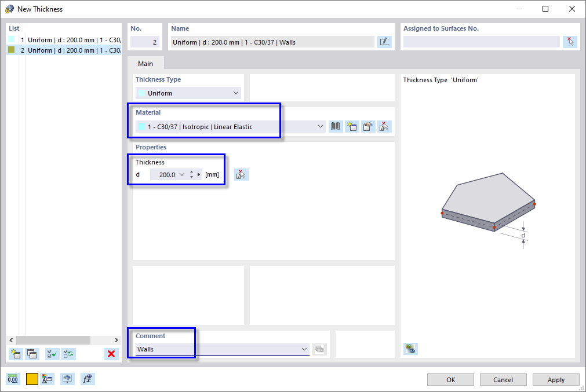Edit the thickness name with pencil icon
The height and width of the screenshot is (392, 586).
(x=384, y=41)
